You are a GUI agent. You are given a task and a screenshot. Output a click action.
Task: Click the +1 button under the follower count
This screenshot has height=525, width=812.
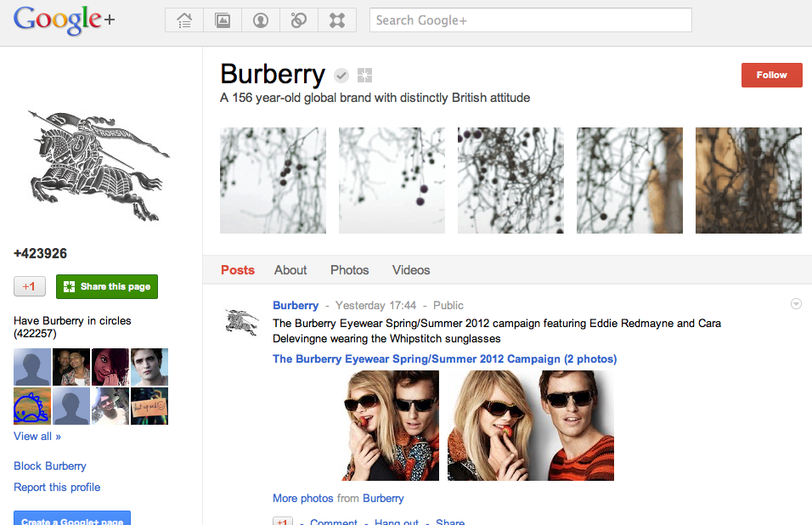click(30, 286)
